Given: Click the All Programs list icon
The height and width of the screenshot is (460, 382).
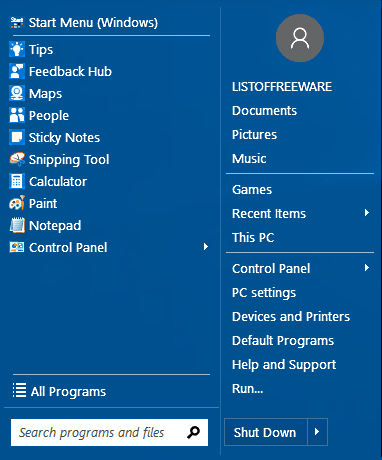Looking at the screenshot, I should tap(19, 390).
